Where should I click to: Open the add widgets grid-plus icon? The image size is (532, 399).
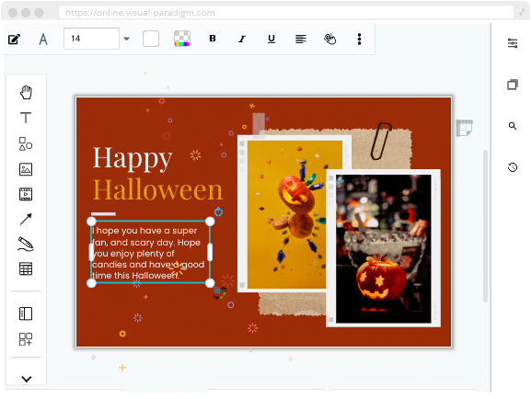[26, 339]
